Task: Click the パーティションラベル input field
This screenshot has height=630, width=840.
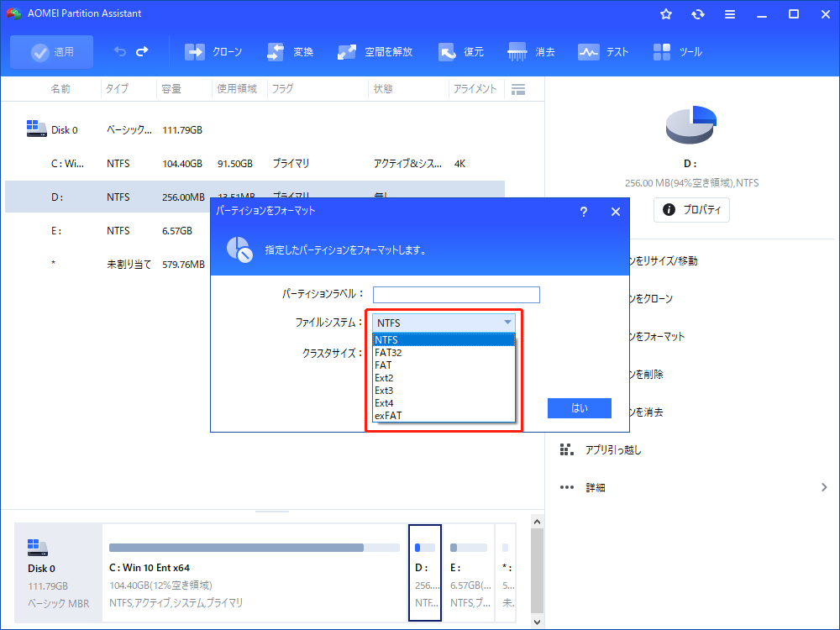Action: (456, 295)
